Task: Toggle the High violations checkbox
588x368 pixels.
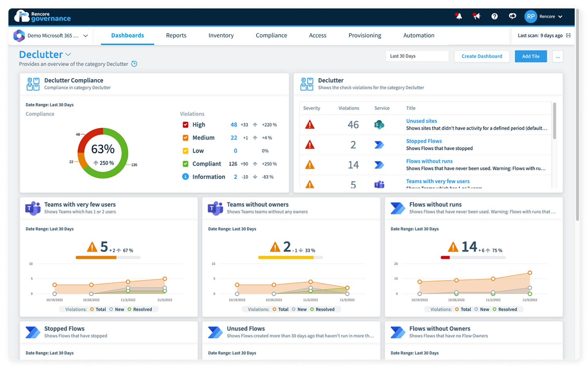Action: coord(186,125)
